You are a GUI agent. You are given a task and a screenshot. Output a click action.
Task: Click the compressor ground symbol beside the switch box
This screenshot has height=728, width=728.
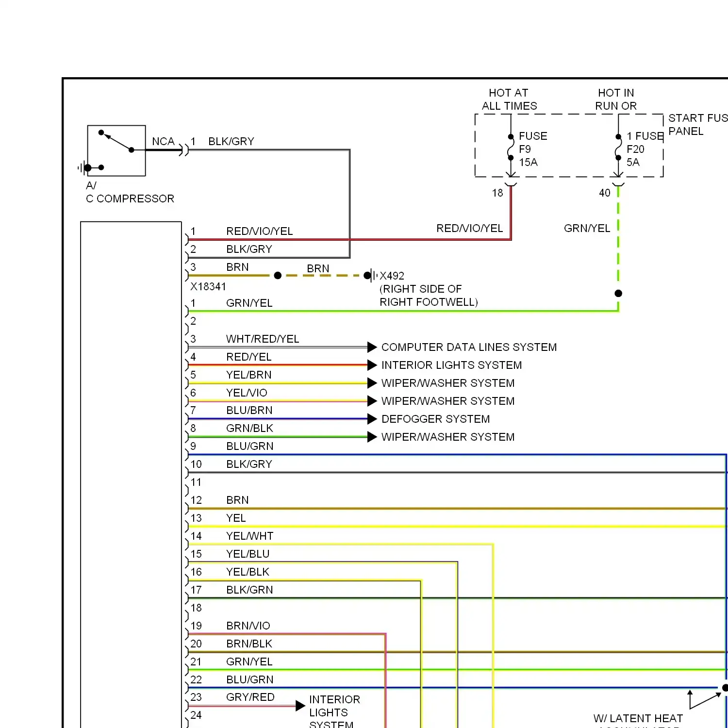click(85, 168)
